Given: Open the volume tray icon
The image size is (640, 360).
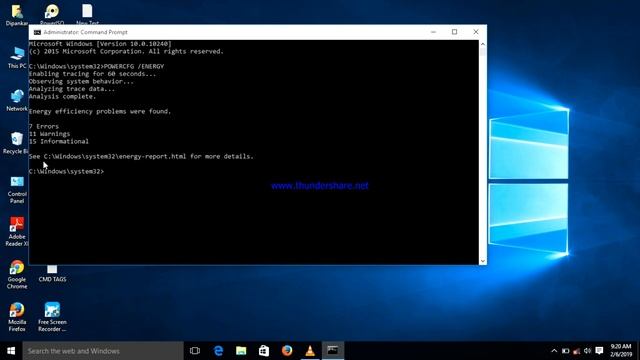Looking at the screenshot, I should coord(587,351).
